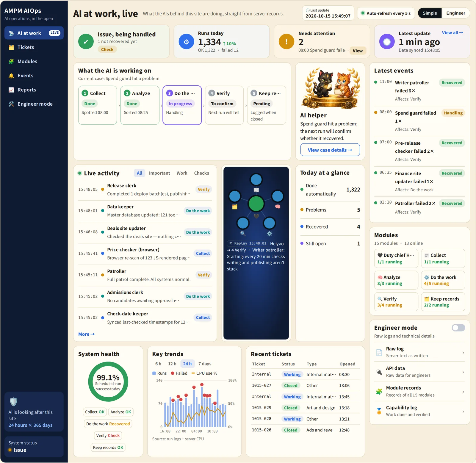This screenshot has height=463, width=476.
Task: Click the orange exclamation Needs attention icon
Action: pyautogui.click(x=286, y=42)
